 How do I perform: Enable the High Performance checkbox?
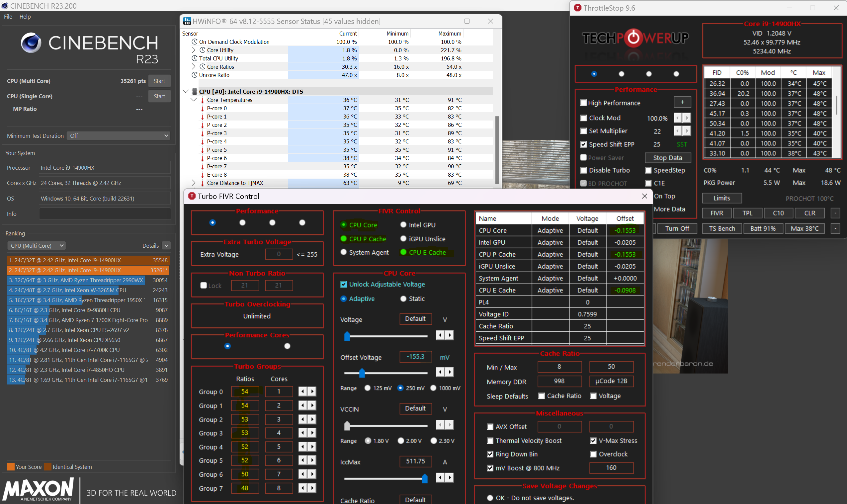pyautogui.click(x=583, y=103)
